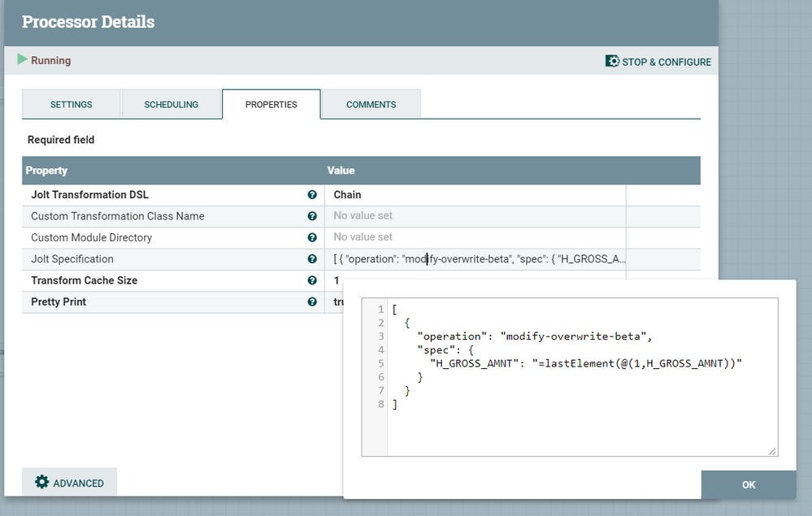The height and width of the screenshot is (516, 812).
Task: Click help icon beside Pretty Print
Action: click(312, 301)
